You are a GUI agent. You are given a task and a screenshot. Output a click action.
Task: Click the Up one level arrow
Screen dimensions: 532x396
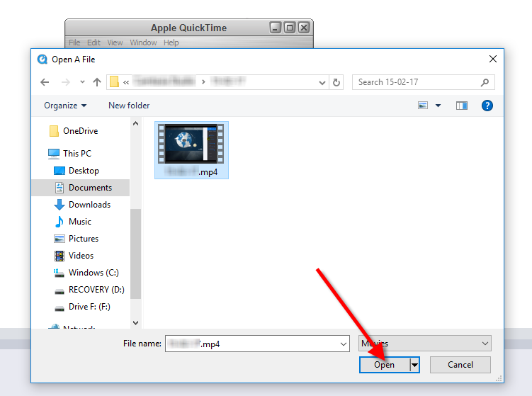click(97, 82)
